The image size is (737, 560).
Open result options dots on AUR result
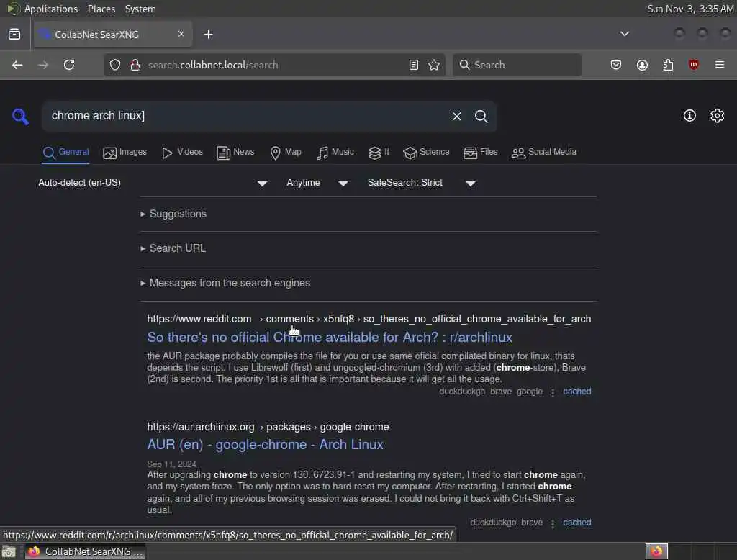[553, 523]
